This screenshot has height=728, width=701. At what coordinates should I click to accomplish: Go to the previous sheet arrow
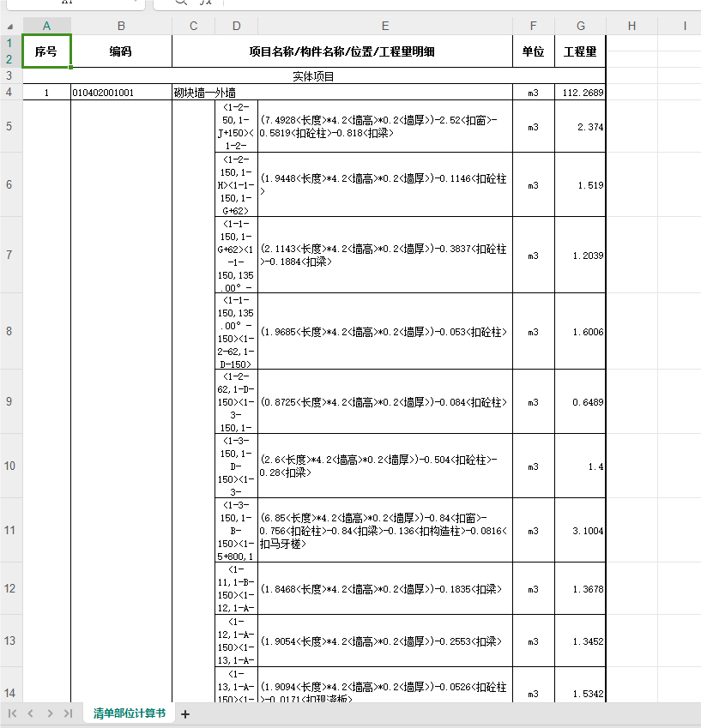(31, 713)
